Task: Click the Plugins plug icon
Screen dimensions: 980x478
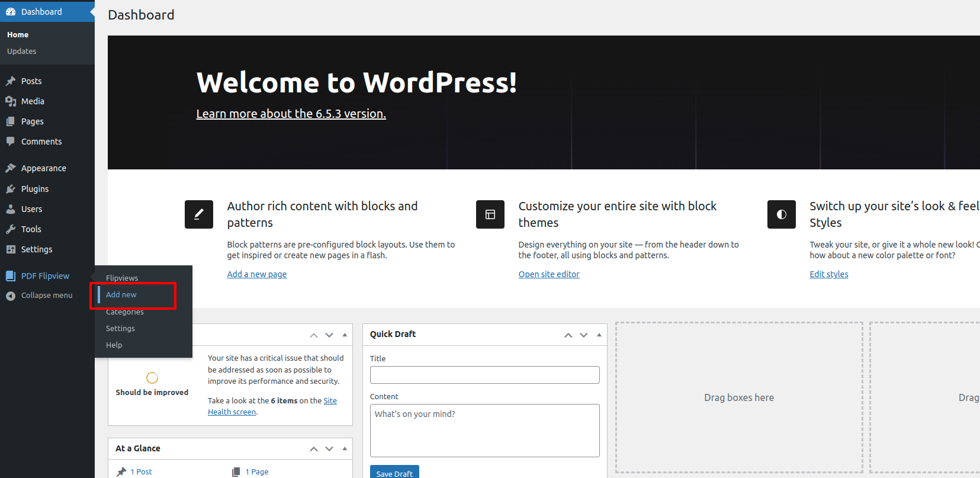Action: point(11,189)
